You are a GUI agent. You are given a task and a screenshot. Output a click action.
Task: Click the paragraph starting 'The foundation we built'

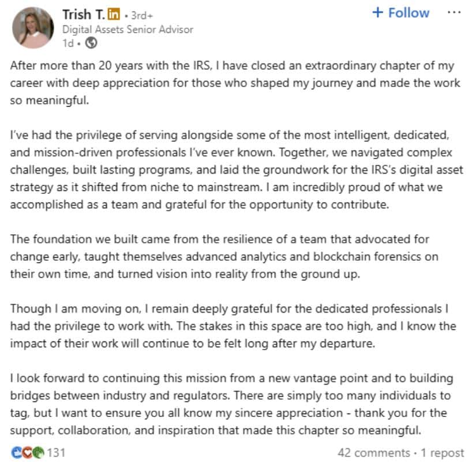pyautogui.click(x=224, y=257)
